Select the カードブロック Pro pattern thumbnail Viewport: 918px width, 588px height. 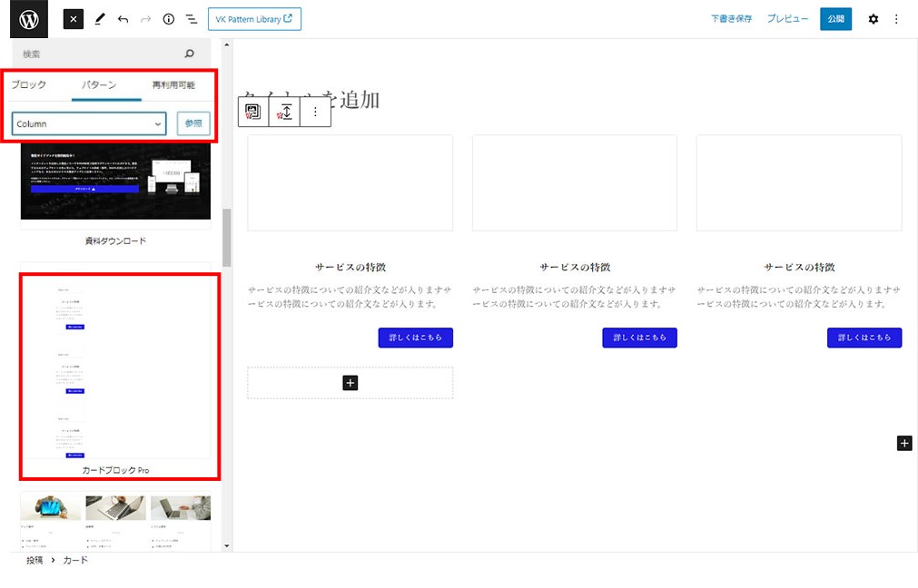click(116, 367)
